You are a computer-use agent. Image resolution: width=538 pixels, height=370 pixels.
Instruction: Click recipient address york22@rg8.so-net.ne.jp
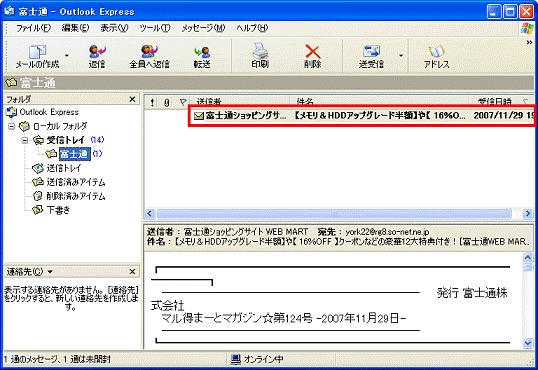[x=387, y=232]
